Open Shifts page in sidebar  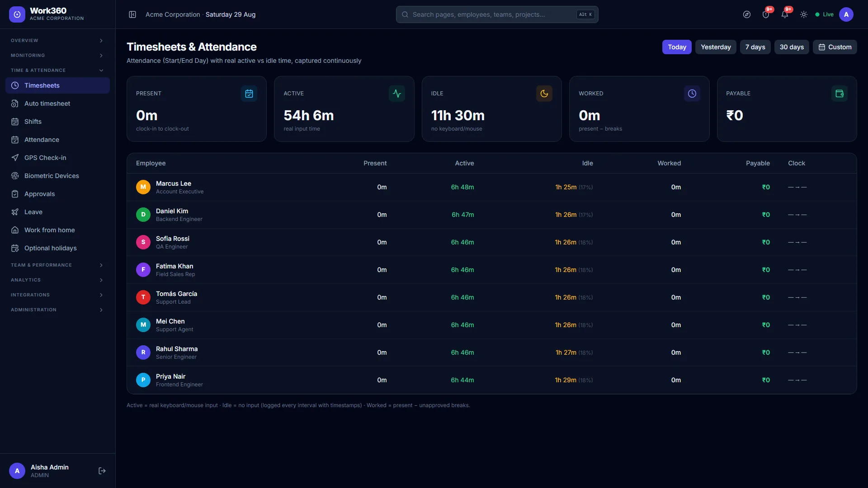(x=57, y=122)
